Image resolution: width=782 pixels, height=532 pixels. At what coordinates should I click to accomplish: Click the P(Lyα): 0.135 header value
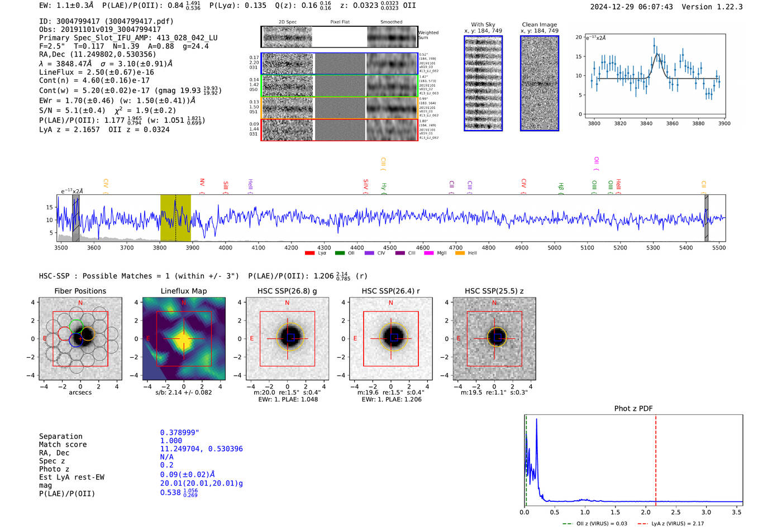(238, 6)
